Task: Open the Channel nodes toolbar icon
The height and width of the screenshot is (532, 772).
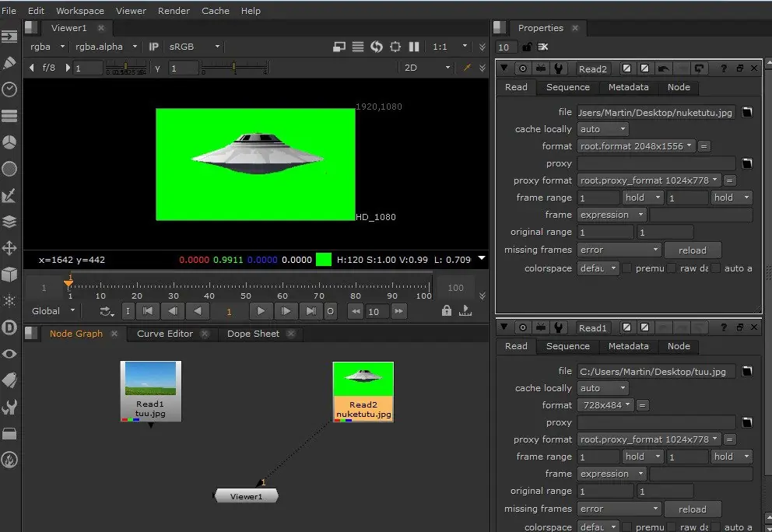Action: click(9, 116)
